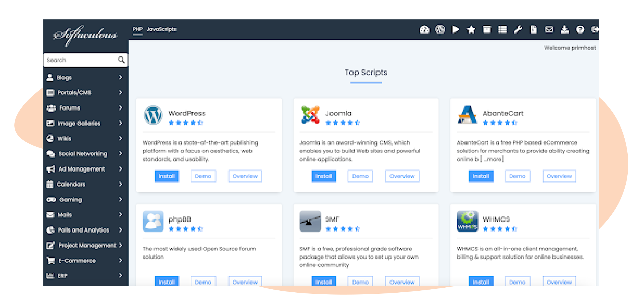Open the control panel dashboard icon
Screen dimensions: 644x304
[x=424, y=29]
